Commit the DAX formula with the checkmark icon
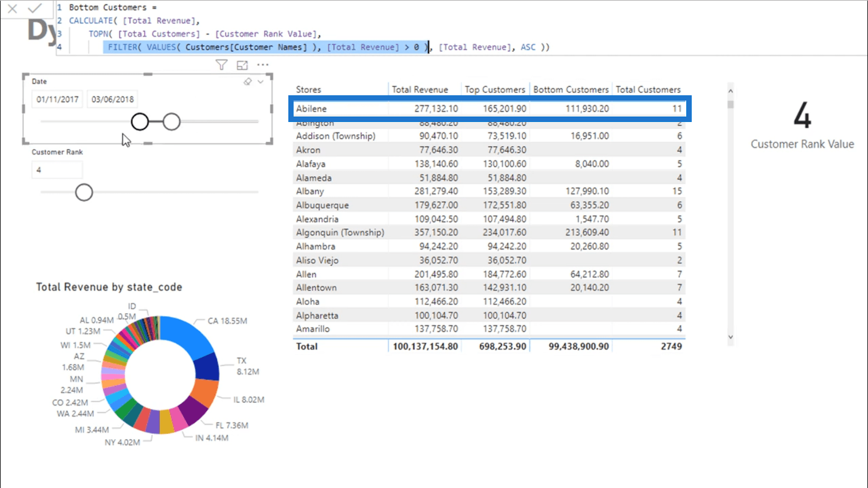The height and width of the screenshot is (488, 868). [35, 8]
